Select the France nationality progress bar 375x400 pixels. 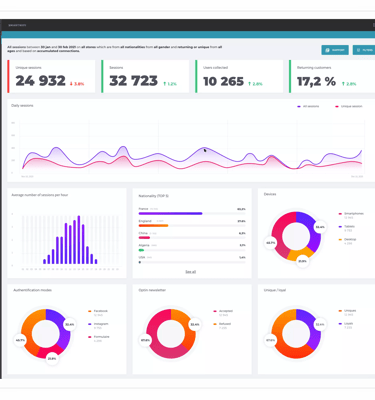pyautogui.click(x=192, y=213)
